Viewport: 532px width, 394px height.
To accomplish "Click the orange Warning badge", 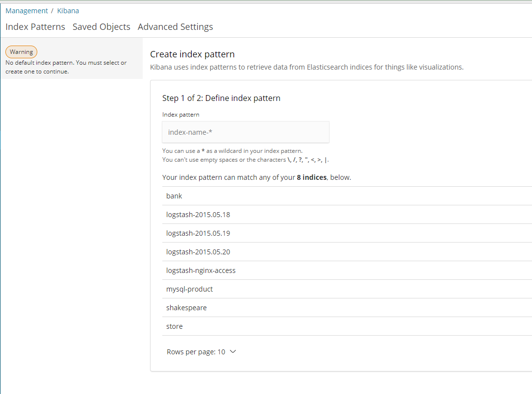I will pos(21,52).
